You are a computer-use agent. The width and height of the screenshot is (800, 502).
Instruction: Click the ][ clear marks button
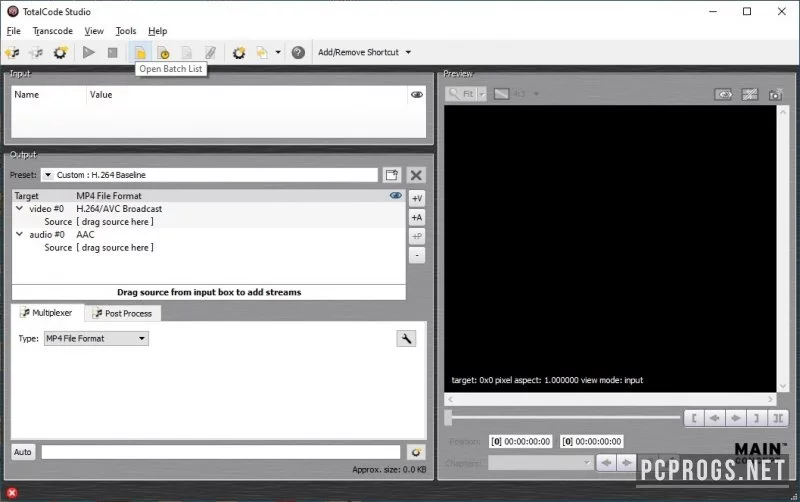[778, 418]
